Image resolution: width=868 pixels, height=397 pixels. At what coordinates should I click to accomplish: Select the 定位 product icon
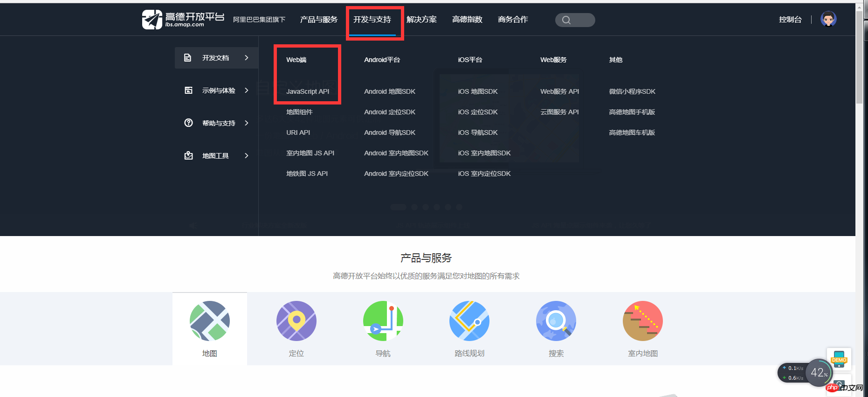[x=296, y=321]
